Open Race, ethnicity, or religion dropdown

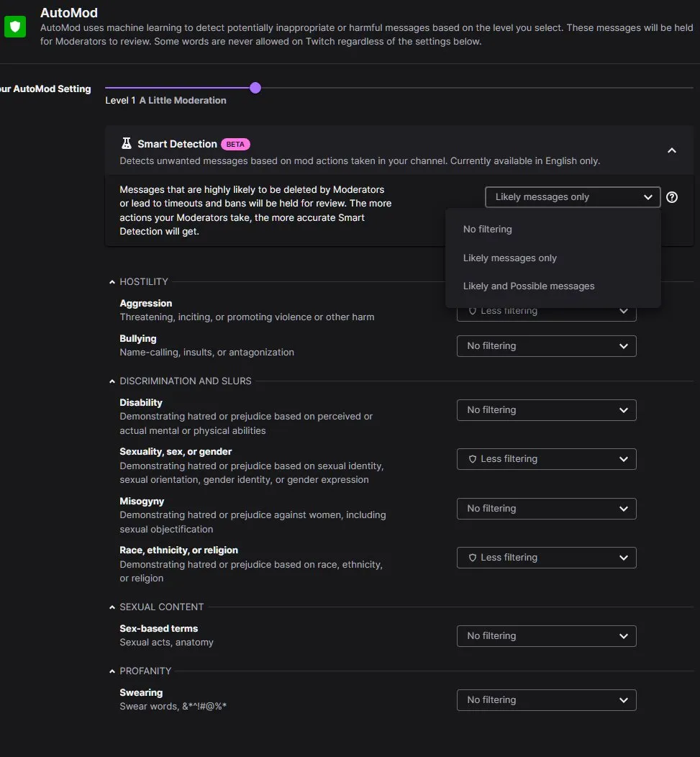tap(547, 558)
